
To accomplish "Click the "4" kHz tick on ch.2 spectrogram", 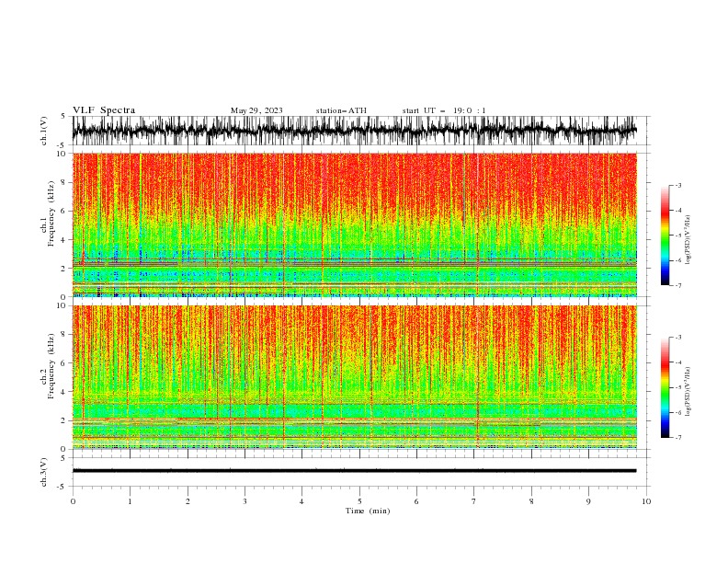I will pos(64,392).
